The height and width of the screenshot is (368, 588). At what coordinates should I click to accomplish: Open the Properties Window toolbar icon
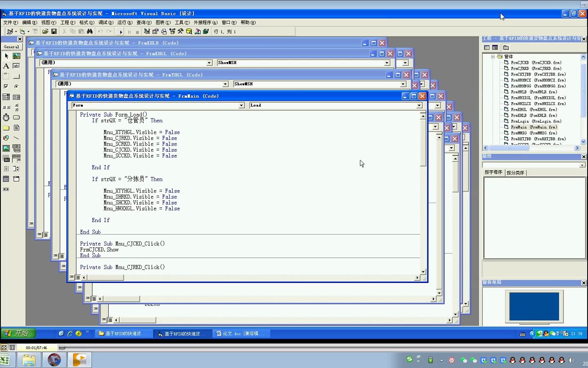coord(155,31)
